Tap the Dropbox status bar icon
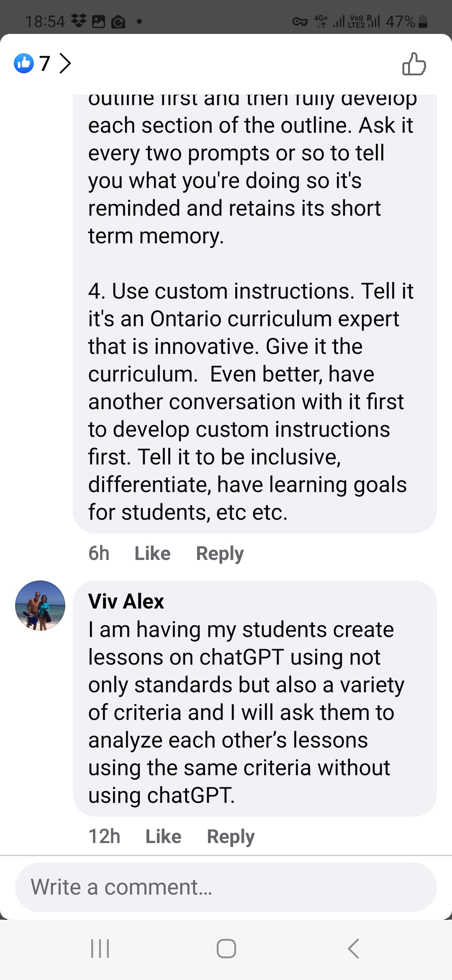The image size is (452, 980). coord(79,21)
